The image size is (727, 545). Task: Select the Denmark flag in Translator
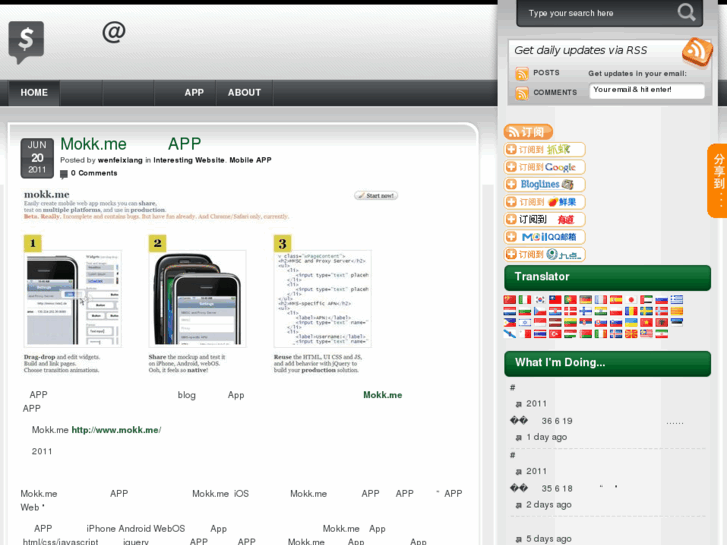click(570, 311)
